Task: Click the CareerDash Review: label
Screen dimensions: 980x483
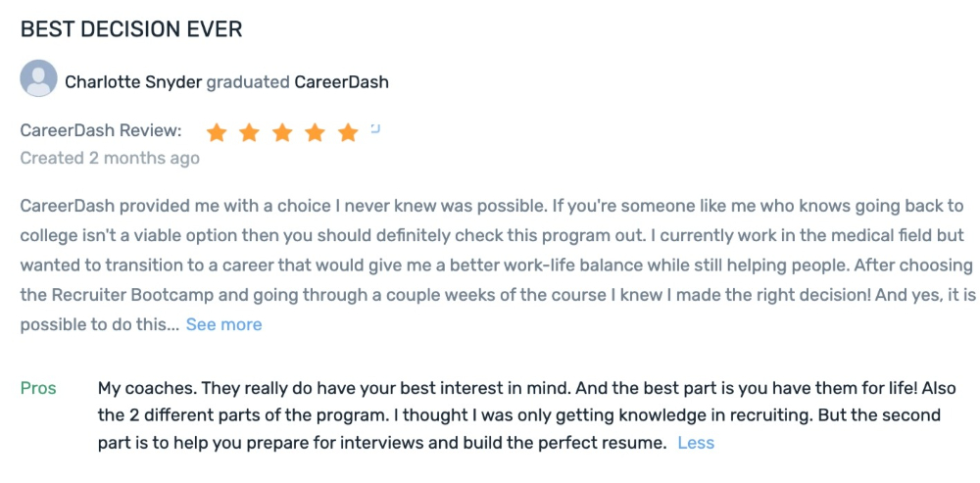Action: pos(101,130)
